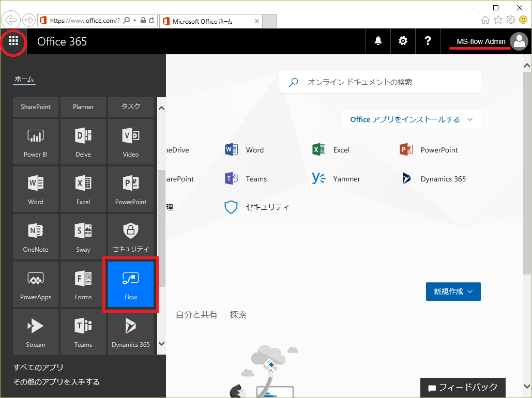Open タスク tile in app launcher
This screenshot has width=532, height=398.
click(131, 107)
